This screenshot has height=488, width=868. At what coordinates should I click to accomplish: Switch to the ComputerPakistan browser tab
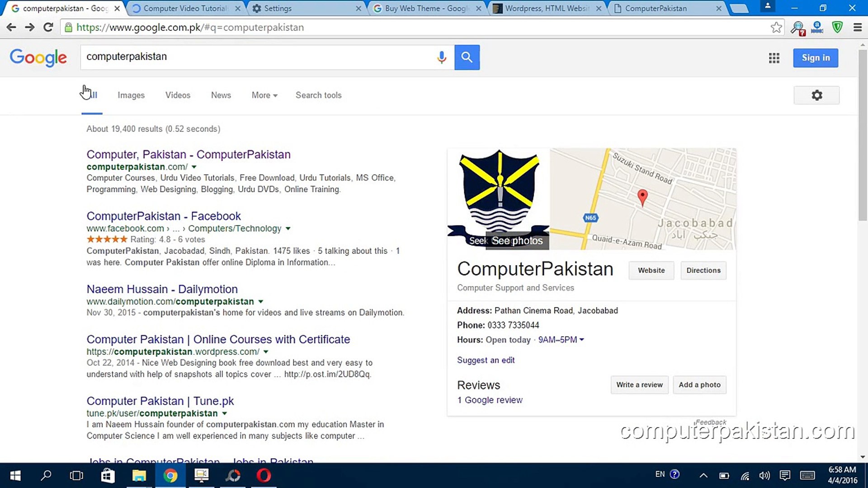tap(667, 8)
